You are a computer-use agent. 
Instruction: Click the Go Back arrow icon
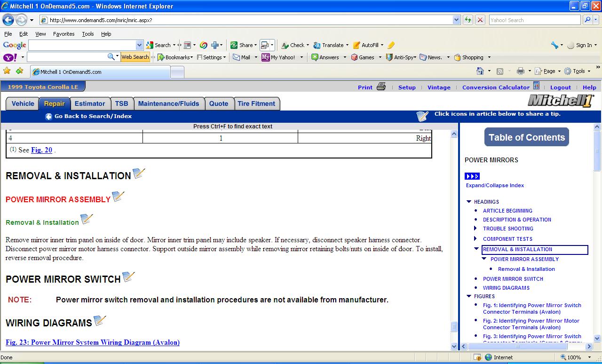[48, 117]
